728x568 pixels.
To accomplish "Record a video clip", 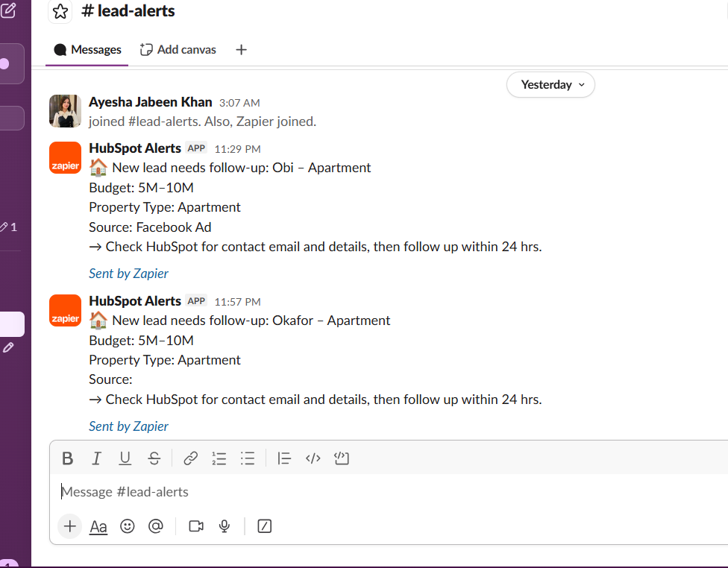I will pos(196,526).
